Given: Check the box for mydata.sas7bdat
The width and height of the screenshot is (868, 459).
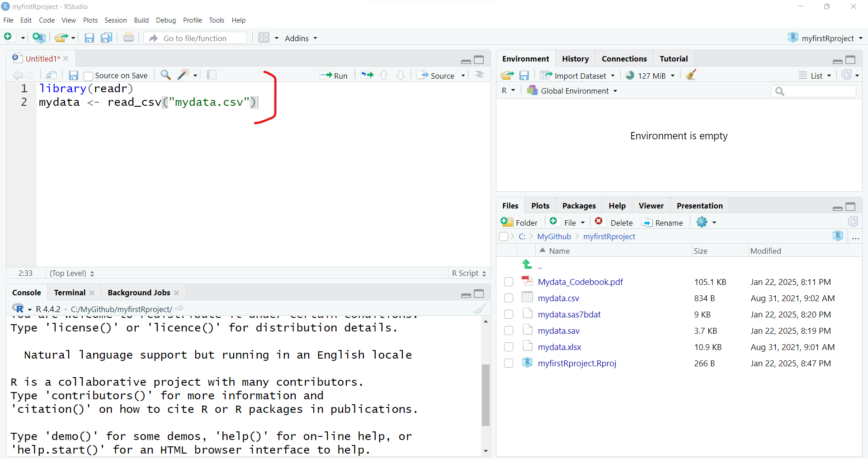Looking at the screenshot, I should [x=509, y=315].
